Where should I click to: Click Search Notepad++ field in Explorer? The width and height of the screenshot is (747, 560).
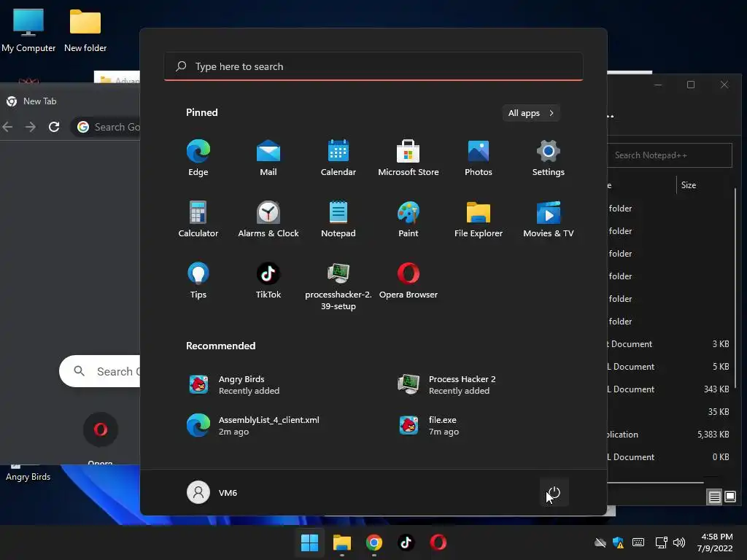[670, 155]
